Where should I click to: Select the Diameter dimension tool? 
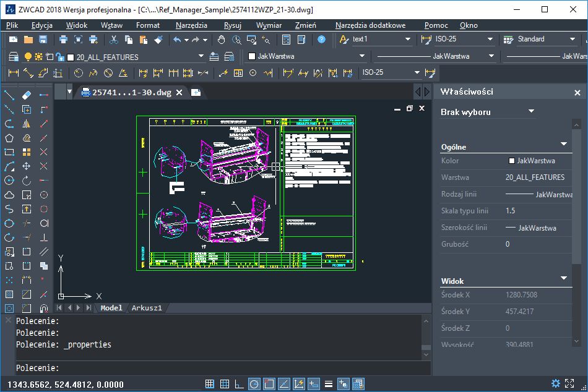coord(108,73)
